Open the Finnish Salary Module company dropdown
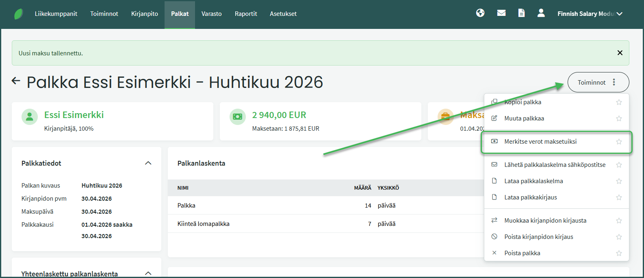The width and height of the screenshot is (644, 278). click(x=590, y=14)
